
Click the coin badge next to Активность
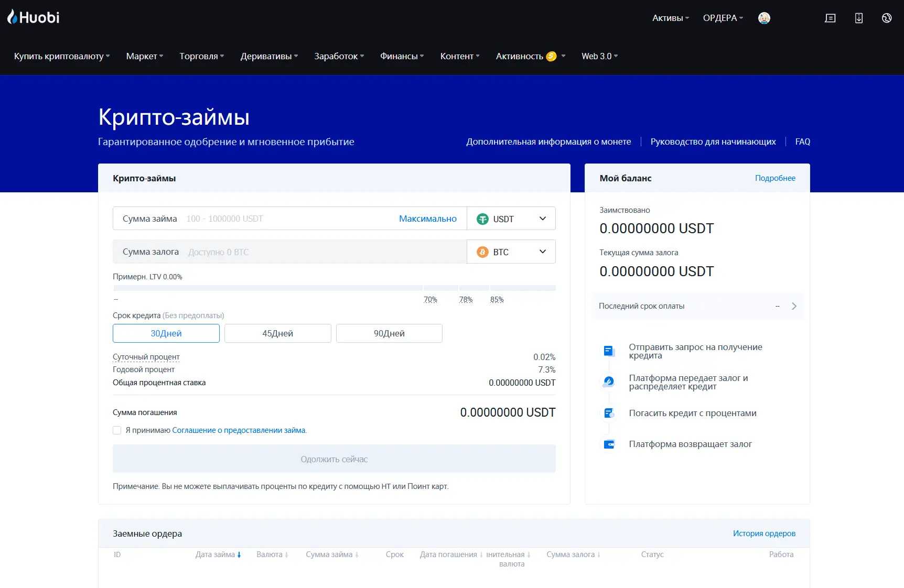point(551,56)
